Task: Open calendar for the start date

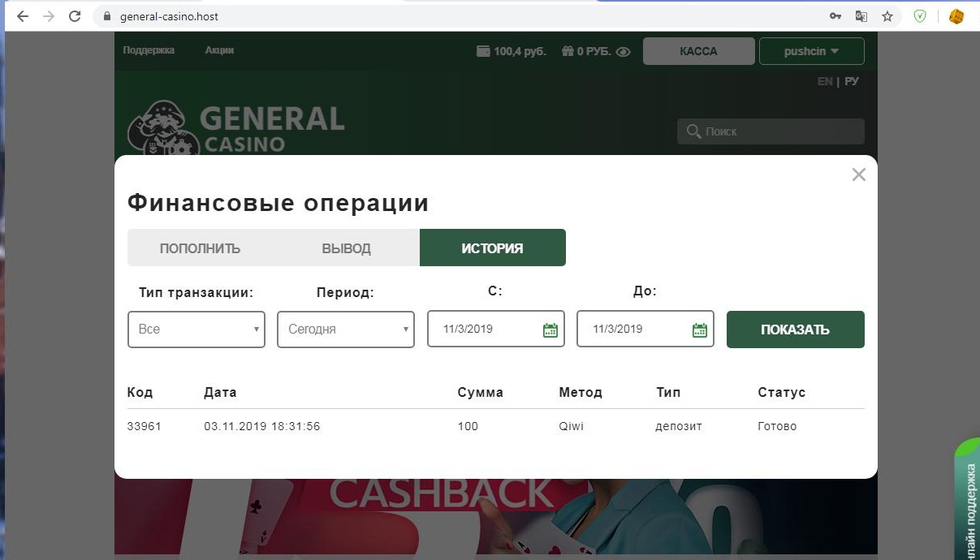Action: coord(550,330)
